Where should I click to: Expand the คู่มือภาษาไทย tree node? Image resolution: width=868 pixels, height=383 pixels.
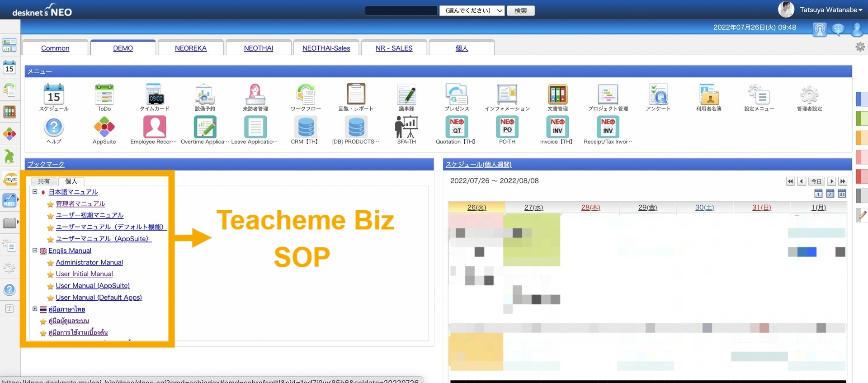tap(35, 309)
